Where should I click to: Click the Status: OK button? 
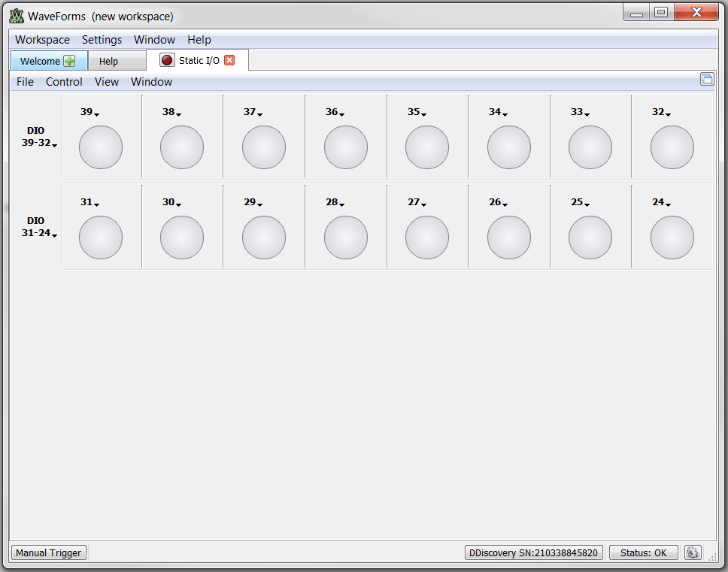644,552
